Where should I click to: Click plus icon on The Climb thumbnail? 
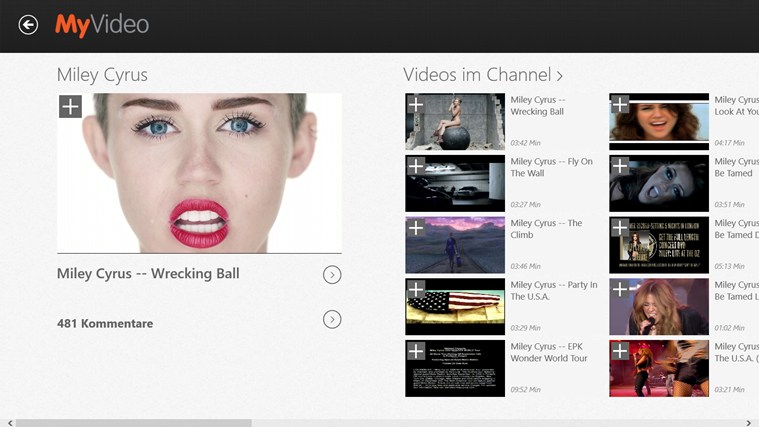(416, 228)
